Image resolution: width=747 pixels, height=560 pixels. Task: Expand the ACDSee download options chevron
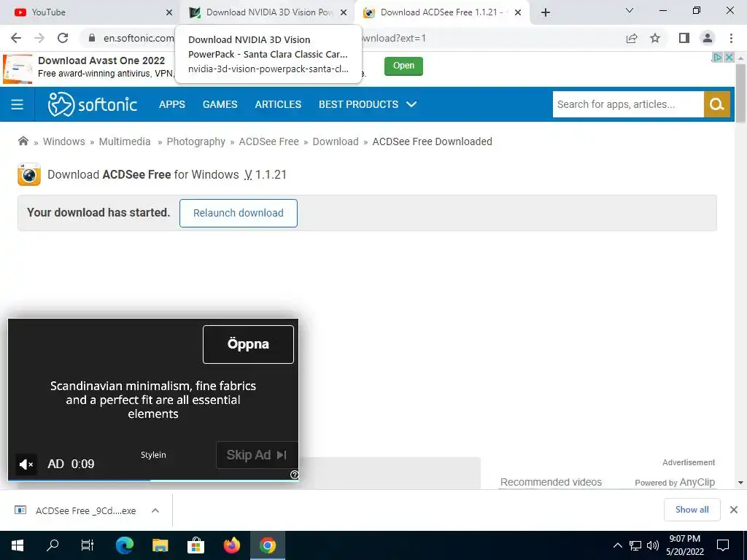(155, 510)
